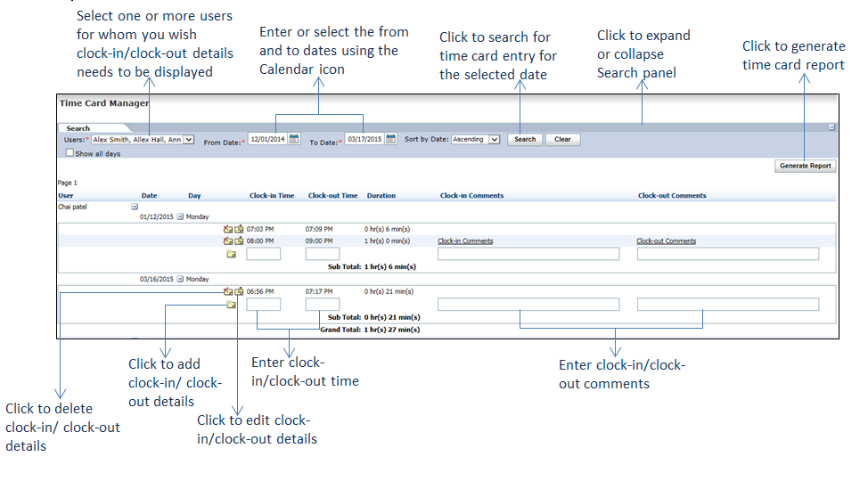Edit the 07:03 PM clock-in entry
This screenshot has height=481, width=868.
click(x=239, y=229)
